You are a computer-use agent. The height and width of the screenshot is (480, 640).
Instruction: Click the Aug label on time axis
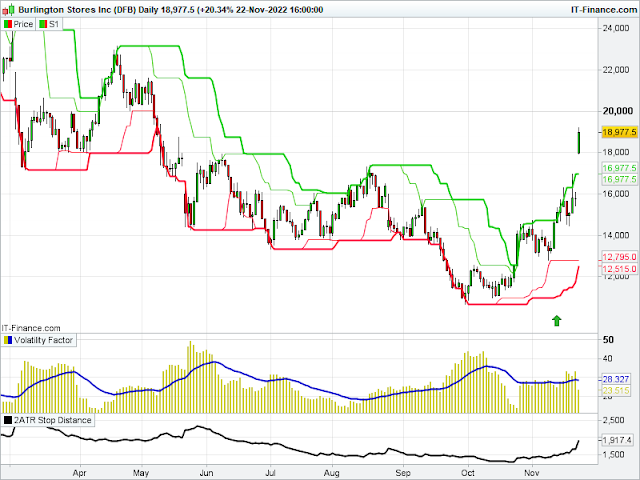tap(331, 473)
